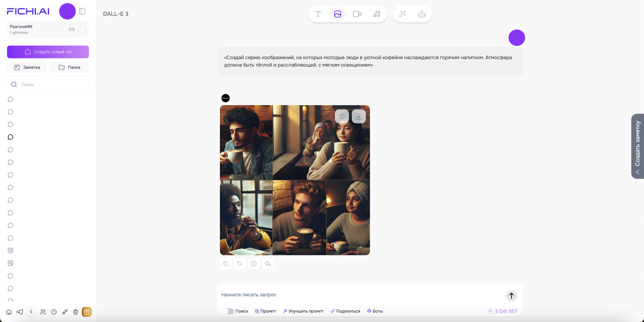Viewport: 644px width, 322px height.
Task: Toggle dark mode with moon icon
Action: pyautogui.click(x=32, y=312)
